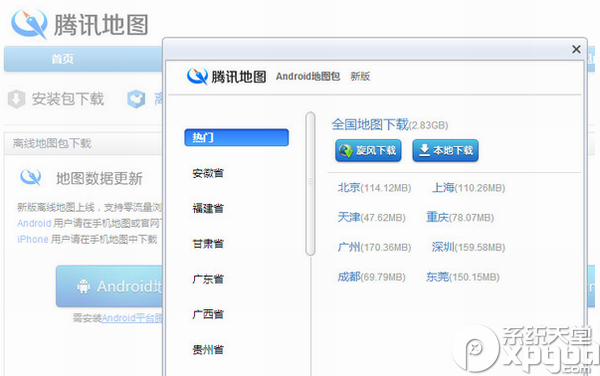600x376 pixels.
Task: Click the 离线地图包下载 section header
Action: pos(52,143)
